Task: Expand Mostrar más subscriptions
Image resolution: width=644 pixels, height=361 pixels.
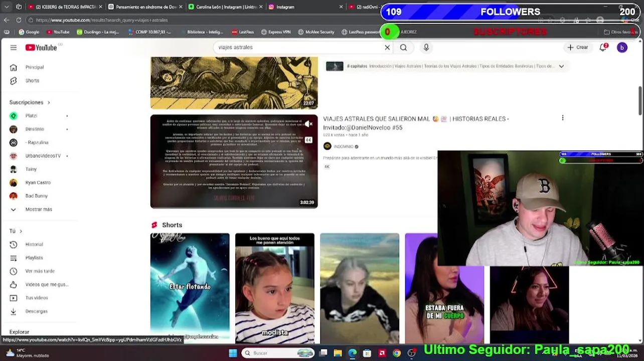Action: (39, 210)
